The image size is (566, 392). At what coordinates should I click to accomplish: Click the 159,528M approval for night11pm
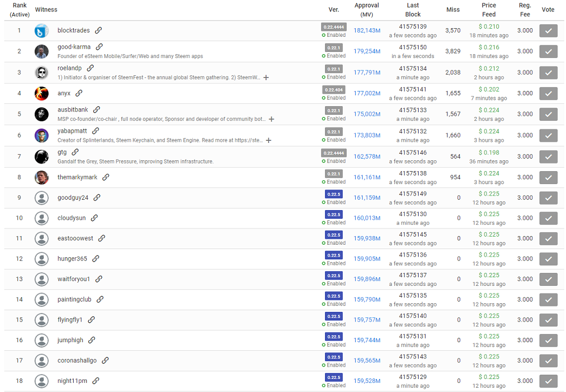(367, 381)
